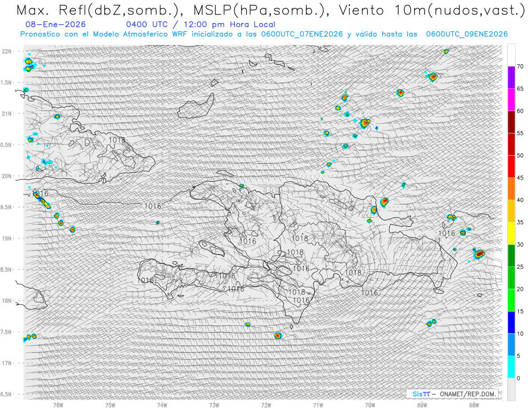This screenshot has height=411, width=532.
Task: Pick the dark blue 10–15 dBZ colorbar segment
Action: point(511,322)
